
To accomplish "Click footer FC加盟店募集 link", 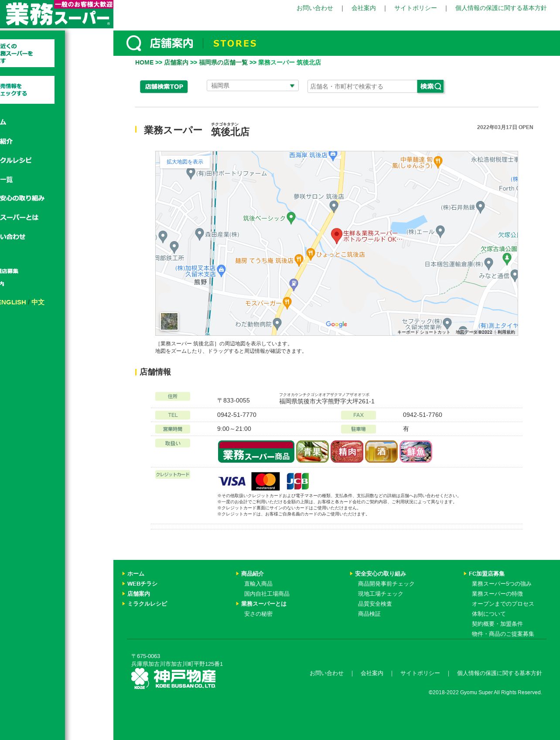I will coord(487,574).
